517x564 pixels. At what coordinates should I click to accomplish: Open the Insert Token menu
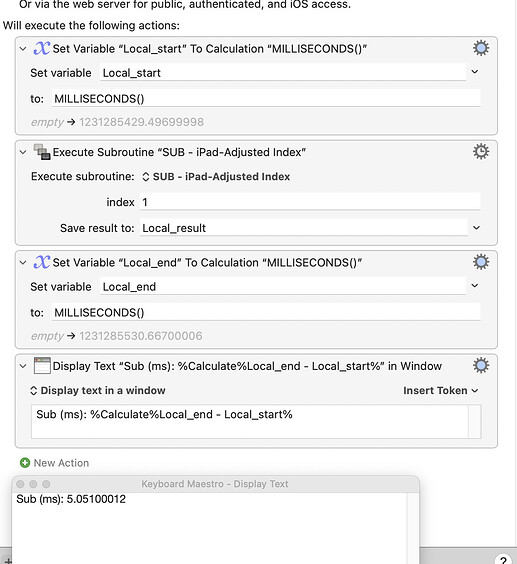point(440,390)
